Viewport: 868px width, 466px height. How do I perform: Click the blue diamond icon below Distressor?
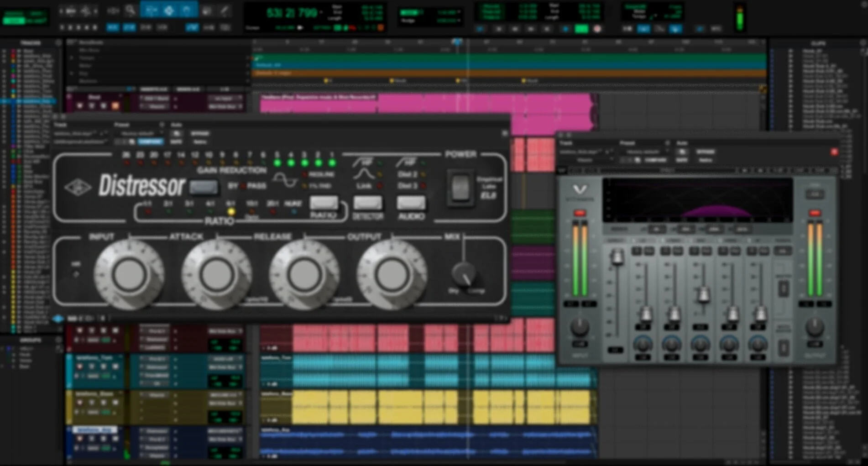[x=58, y=319]
